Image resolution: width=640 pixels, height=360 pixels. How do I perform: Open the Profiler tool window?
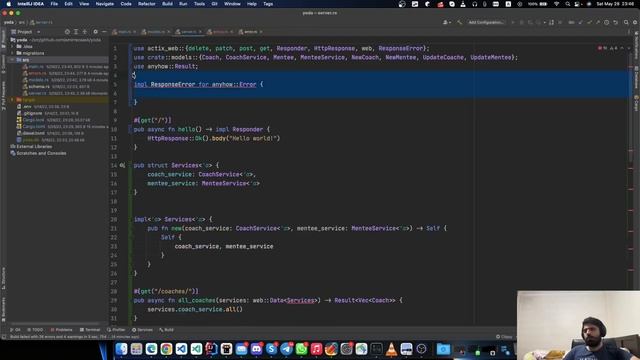click(x=116, y=330)
